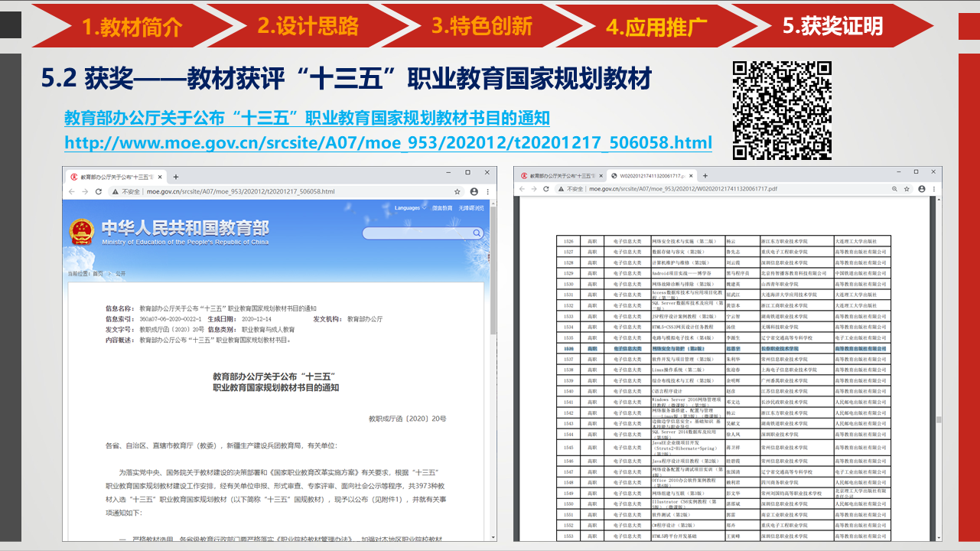Screen dimensions: 980x551
Task: Bookmark the page with star in left browser
Action: point(457,191)
